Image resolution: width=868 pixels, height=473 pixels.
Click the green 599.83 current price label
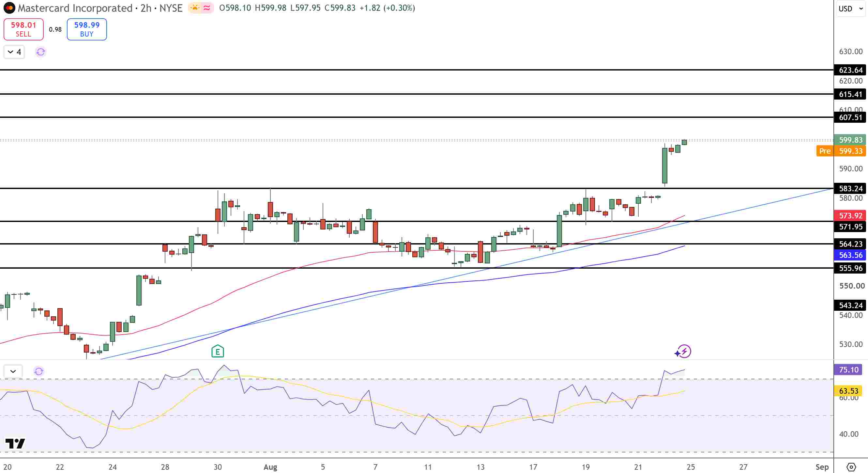[x=850, y=140]
